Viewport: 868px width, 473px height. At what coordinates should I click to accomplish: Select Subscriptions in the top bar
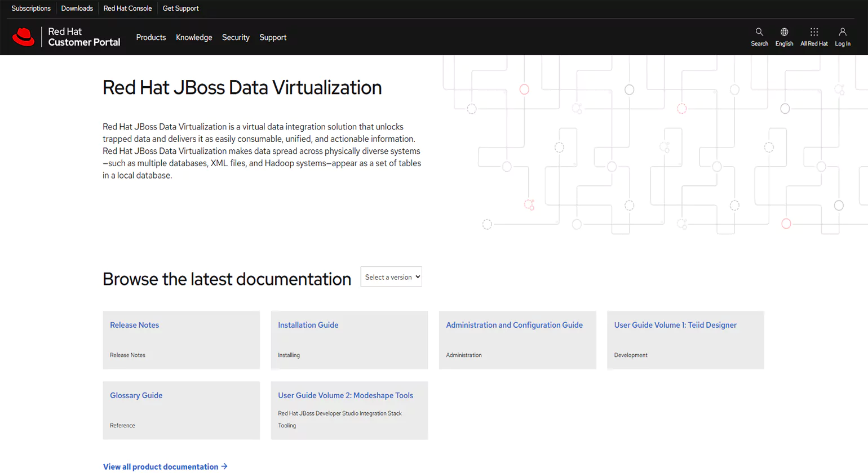tap(31, 8)
